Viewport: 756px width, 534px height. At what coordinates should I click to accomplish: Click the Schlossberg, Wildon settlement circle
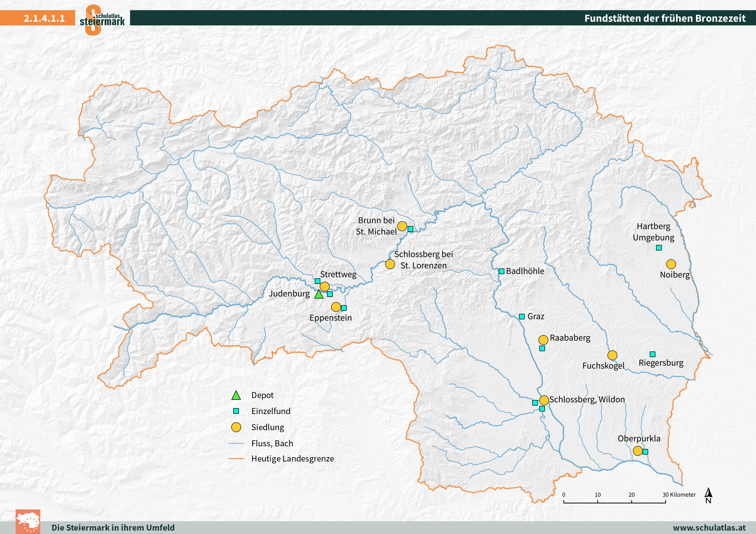(x=544, y=400)
